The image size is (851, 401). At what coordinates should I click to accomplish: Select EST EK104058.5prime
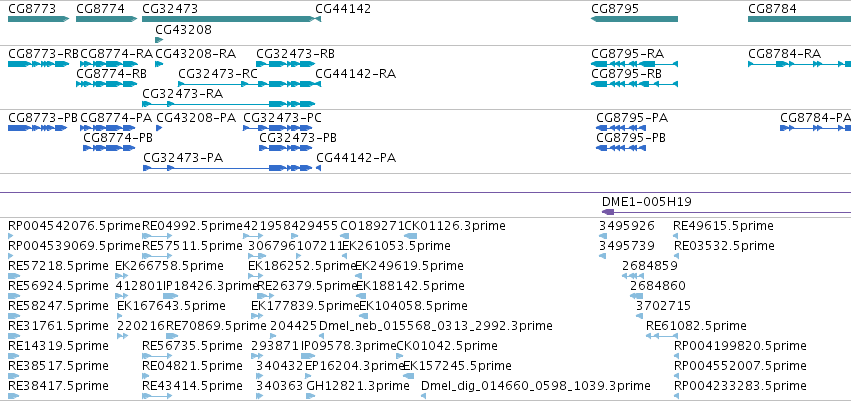coord(364,316)
